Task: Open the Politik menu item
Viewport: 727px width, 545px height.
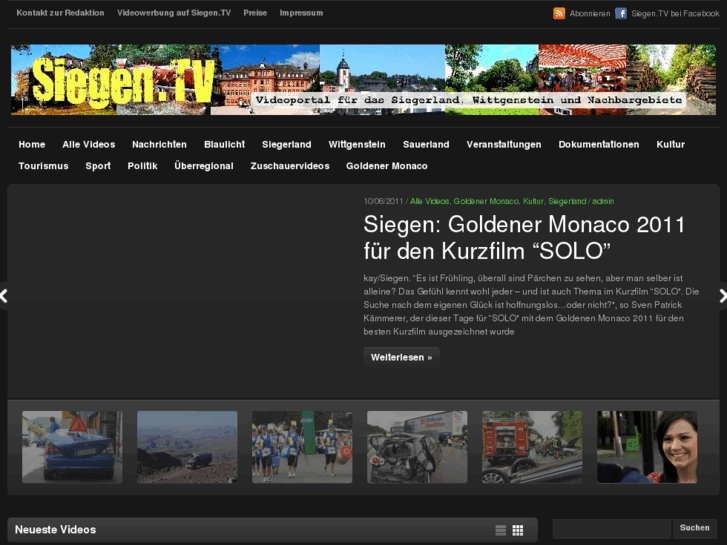Action: [142, 166]
